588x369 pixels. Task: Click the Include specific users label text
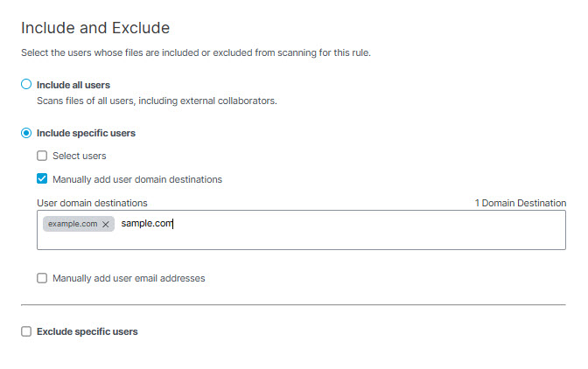(86, 133)
